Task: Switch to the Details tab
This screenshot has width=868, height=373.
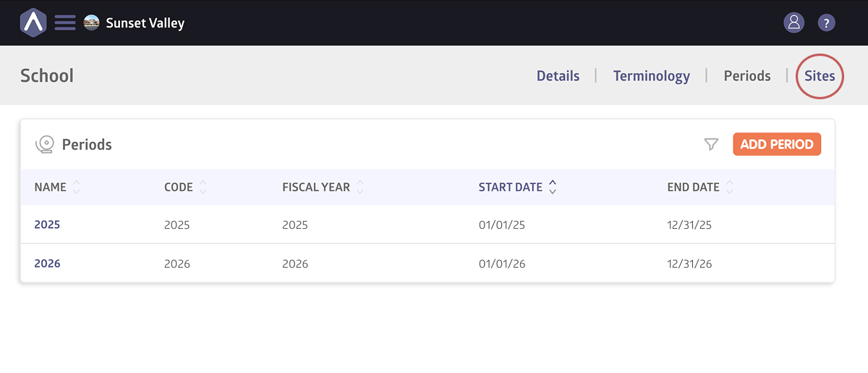Action: point(558,76)
